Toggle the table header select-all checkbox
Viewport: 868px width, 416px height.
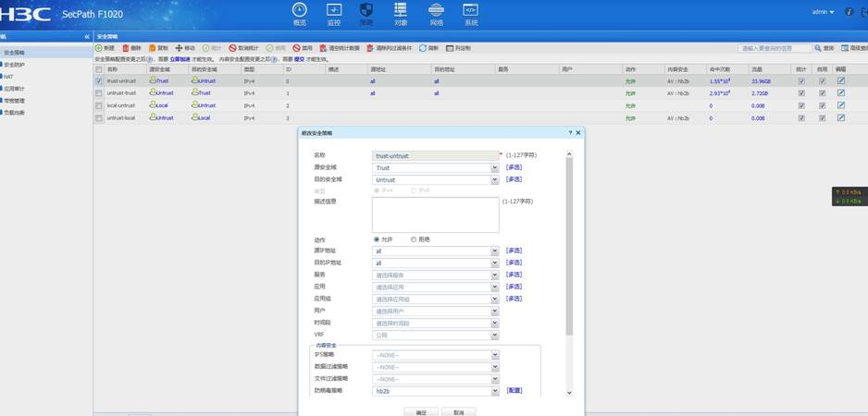[98, 69]
